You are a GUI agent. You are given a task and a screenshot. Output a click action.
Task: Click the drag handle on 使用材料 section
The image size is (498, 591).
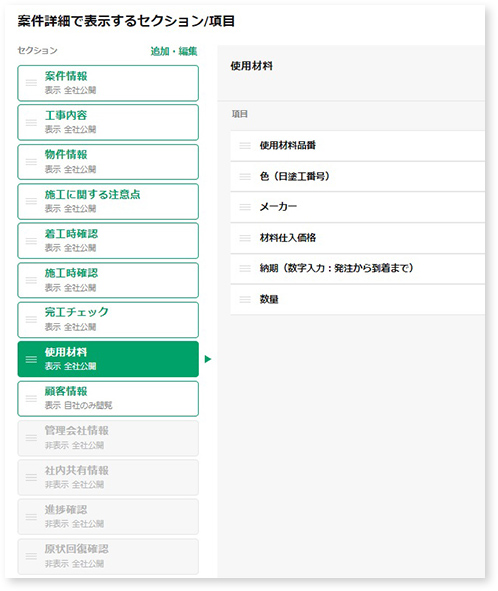(31, 359)
